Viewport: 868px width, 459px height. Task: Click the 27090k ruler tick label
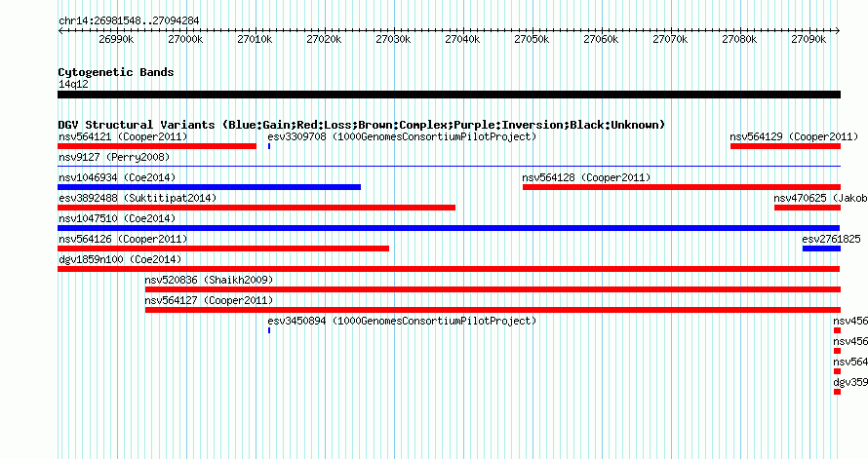coord(809,39)
